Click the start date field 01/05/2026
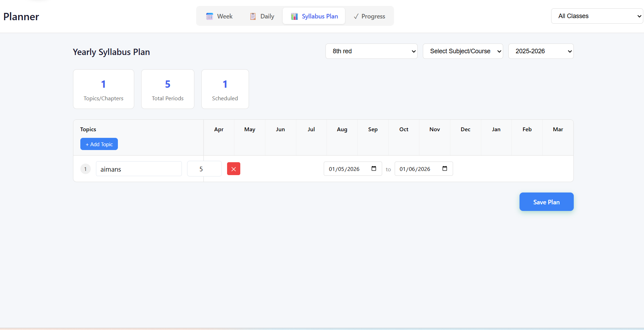Screen dimensions: 644x330 [x=353, y=169]
